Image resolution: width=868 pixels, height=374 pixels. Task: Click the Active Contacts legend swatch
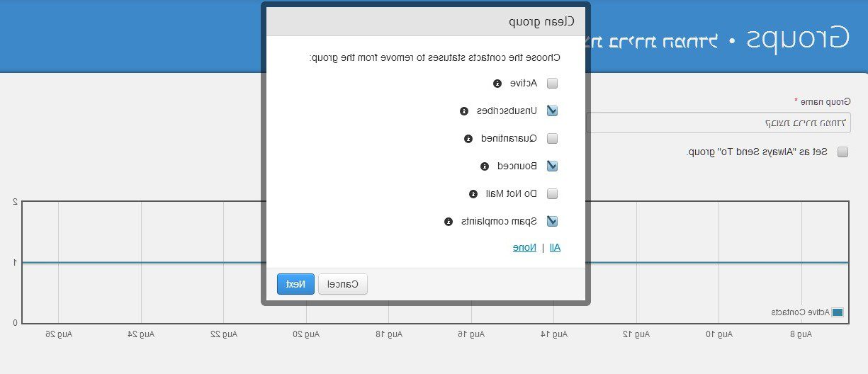point(838,312)
